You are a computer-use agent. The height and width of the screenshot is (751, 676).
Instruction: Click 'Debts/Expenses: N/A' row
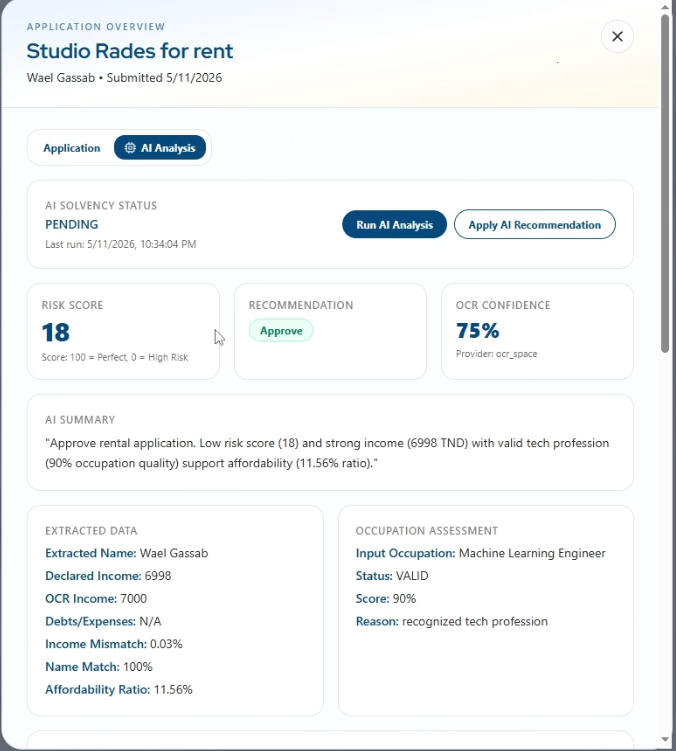pyautogui.click(x=103, y=621)
